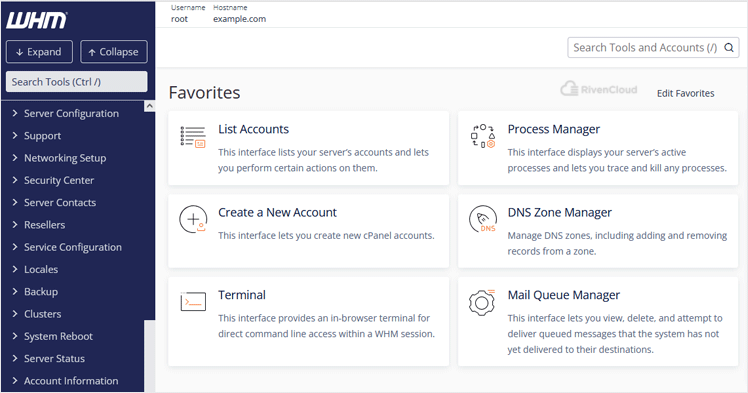
Task: Expand the Security Center chevron
Action: pos(15,180)
